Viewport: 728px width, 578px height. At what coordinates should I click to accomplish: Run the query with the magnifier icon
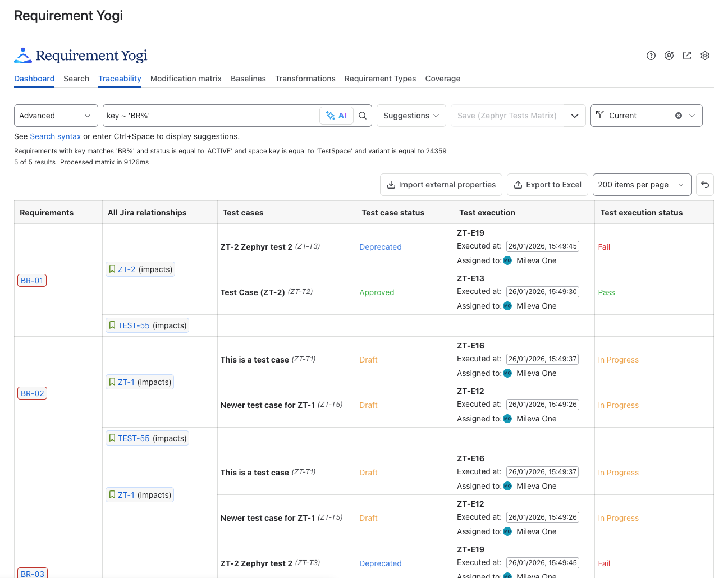click(363, 116)
